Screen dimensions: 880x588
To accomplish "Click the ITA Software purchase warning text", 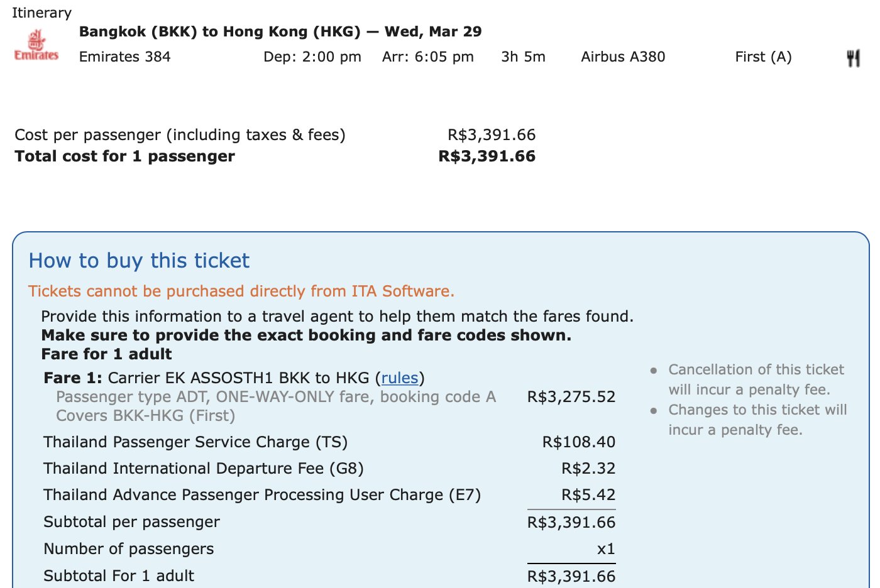I will click(241, 291).
